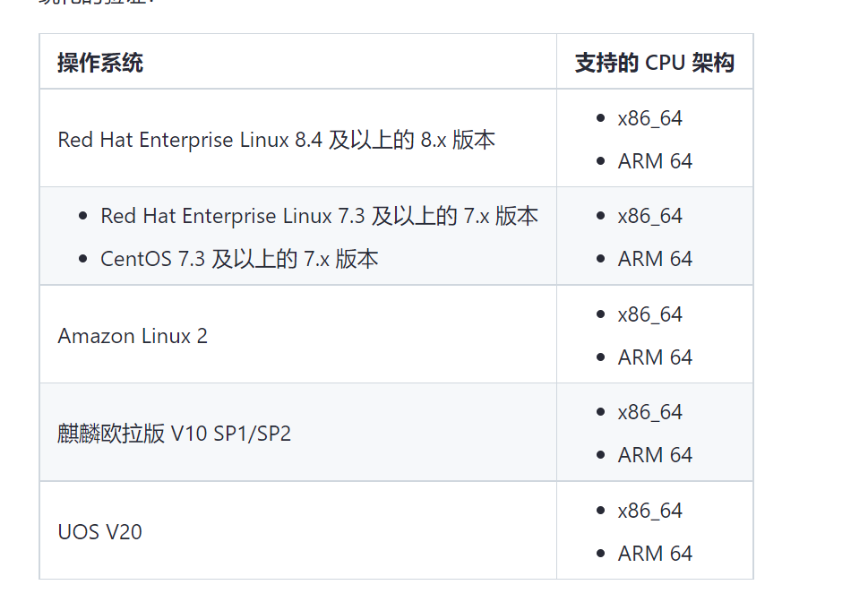
Task: Select the Red Hat Enterprise Linux 7.3 list item
Action: pos(319,216)
